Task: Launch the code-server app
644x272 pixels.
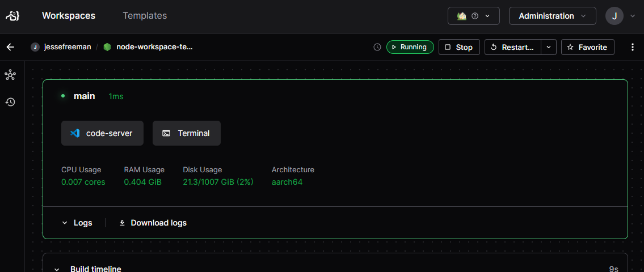Action: (x=102, y=133)
